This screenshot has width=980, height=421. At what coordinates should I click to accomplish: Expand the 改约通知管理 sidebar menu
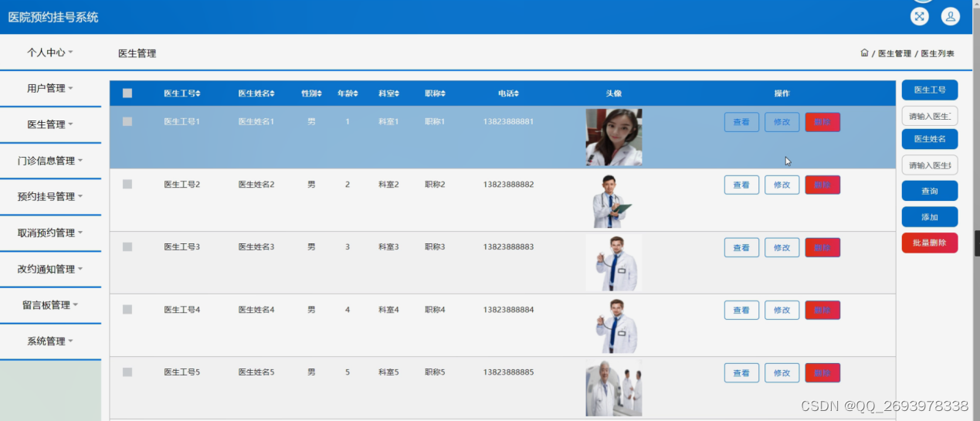(50, 269)
